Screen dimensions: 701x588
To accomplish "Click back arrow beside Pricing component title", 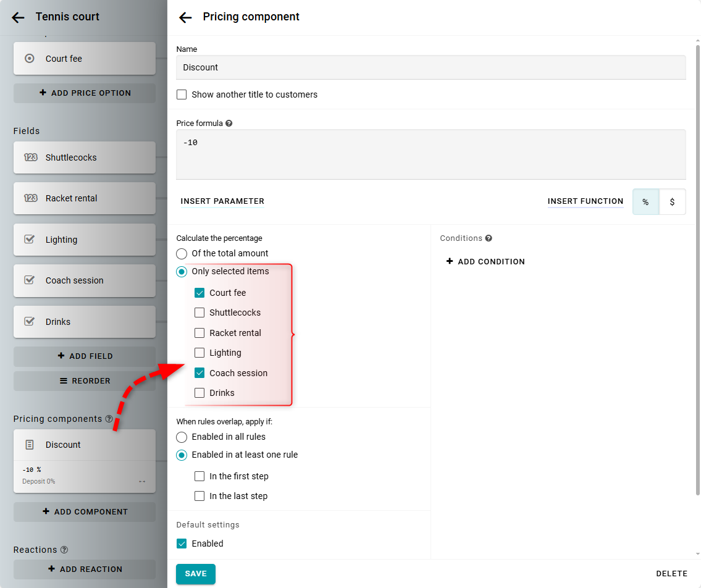I will point(185,18).
